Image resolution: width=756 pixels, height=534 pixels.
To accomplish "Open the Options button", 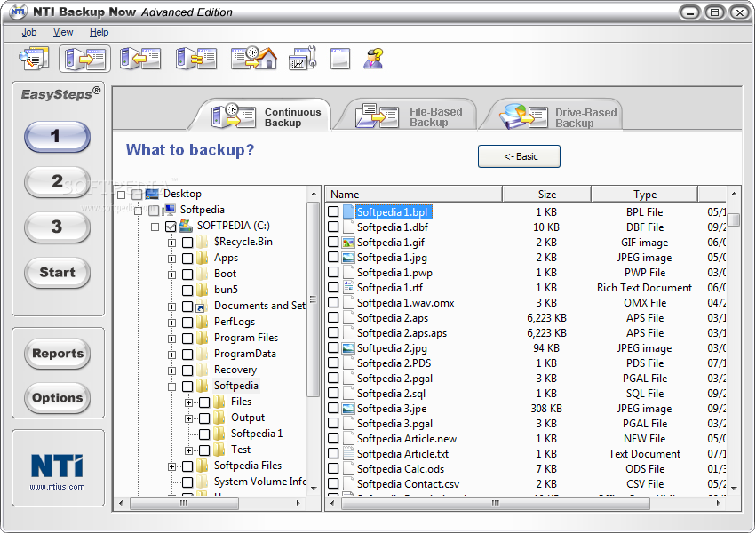I will pos(57,397).
